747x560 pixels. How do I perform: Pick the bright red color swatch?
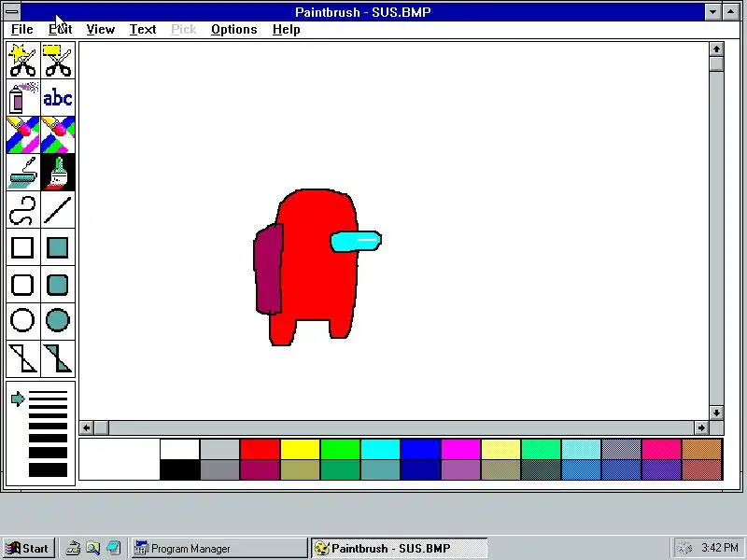coord(260,450)
